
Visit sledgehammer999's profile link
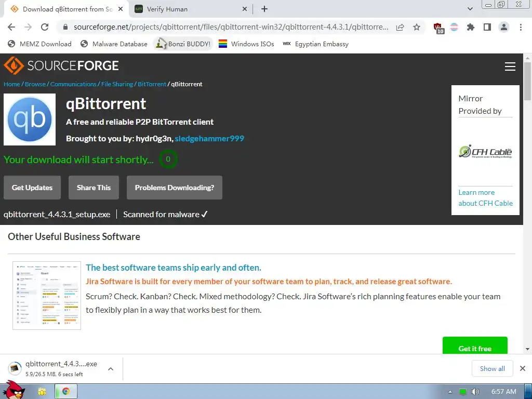point(209,138)
